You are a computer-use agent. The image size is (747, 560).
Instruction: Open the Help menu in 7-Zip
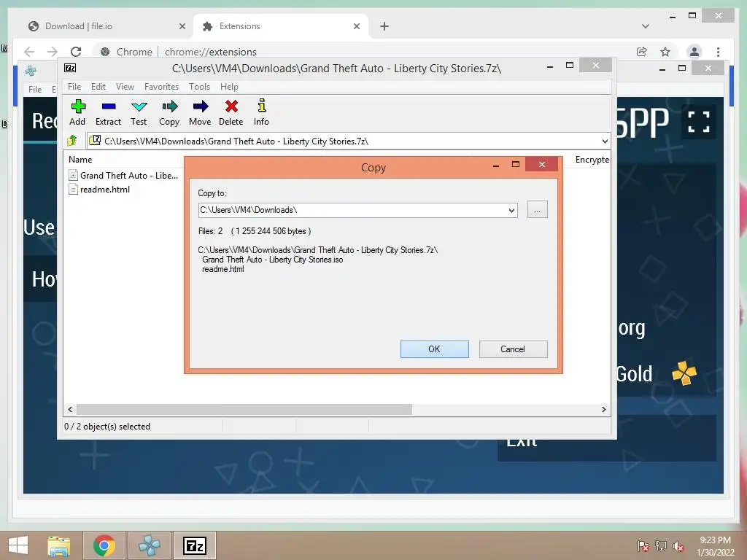point(229,87)
